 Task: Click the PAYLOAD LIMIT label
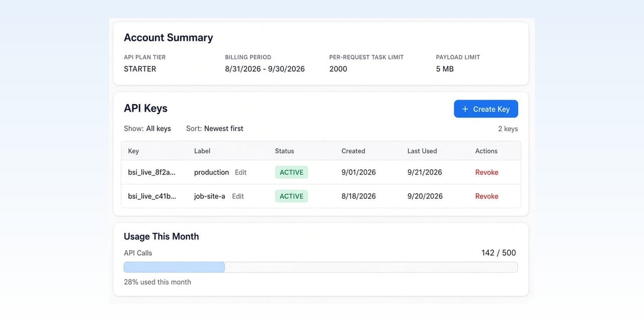tap(458, 57)
